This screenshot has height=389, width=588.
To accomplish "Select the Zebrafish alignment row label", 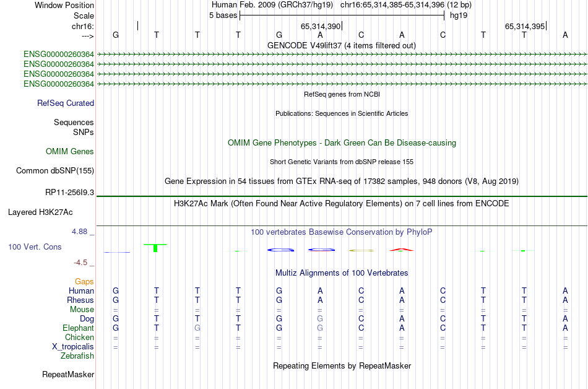I will click(x=77, y=356).
